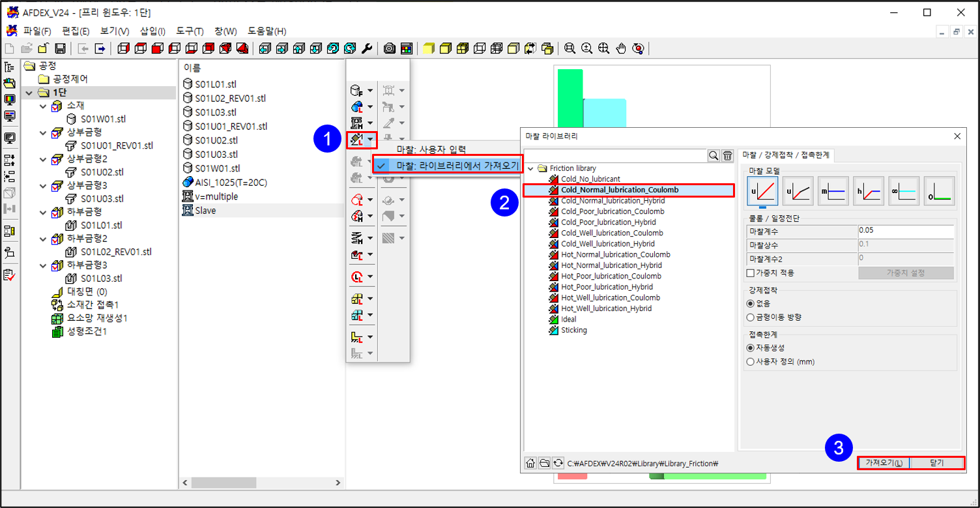Select the 금형이동 방향 radio button
Viewport: 980px width, 508px height.
(x=751, y=317)
